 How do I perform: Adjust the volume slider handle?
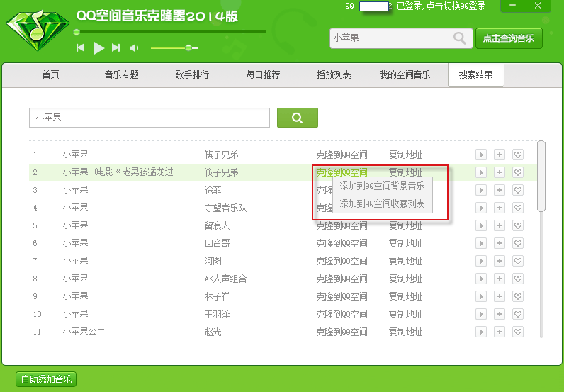coord(188,47)
